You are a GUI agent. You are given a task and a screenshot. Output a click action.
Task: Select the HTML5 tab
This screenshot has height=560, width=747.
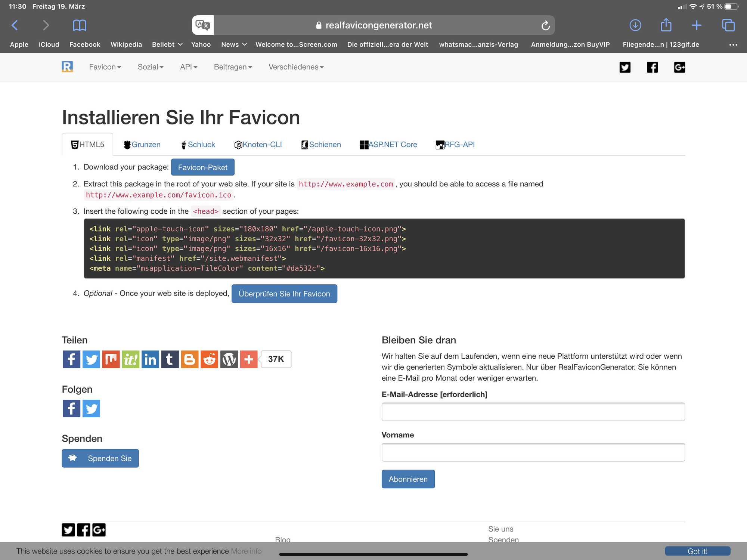click(x=88, y=145)
